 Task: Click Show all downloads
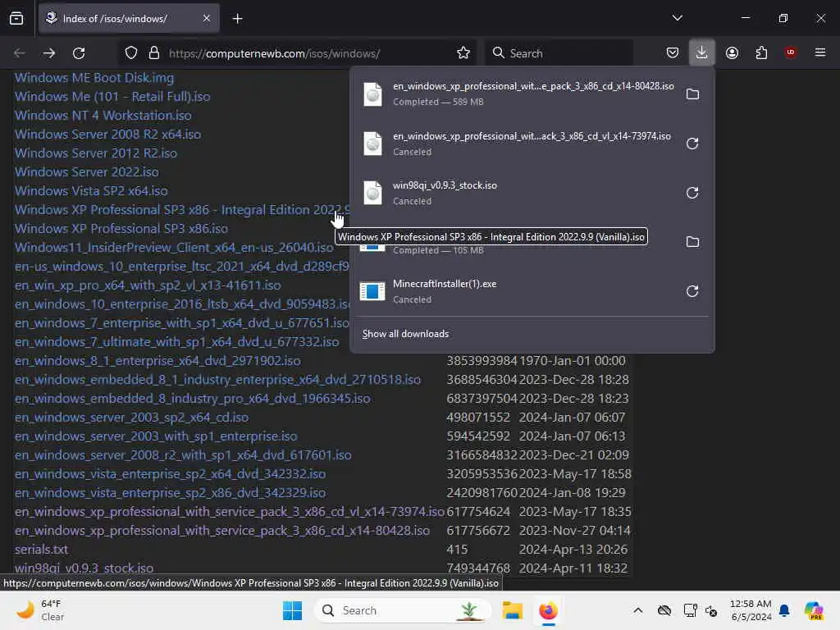coord(405,334)
